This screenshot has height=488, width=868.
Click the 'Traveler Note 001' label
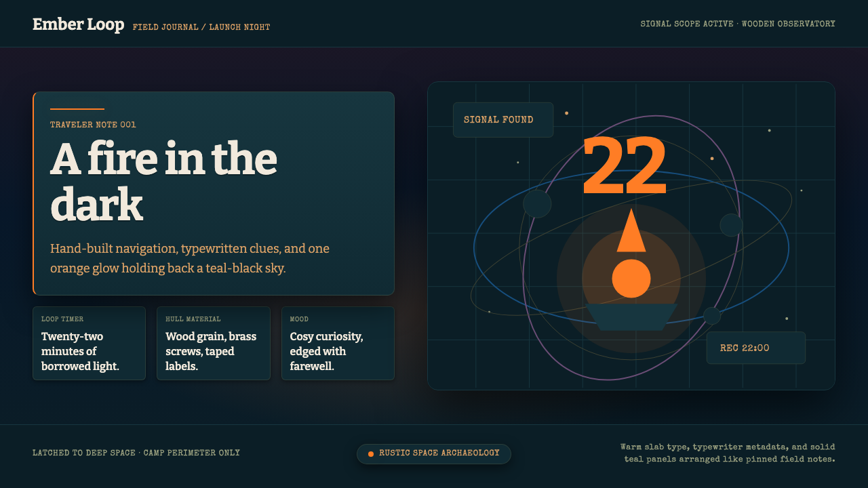(93, 125)
